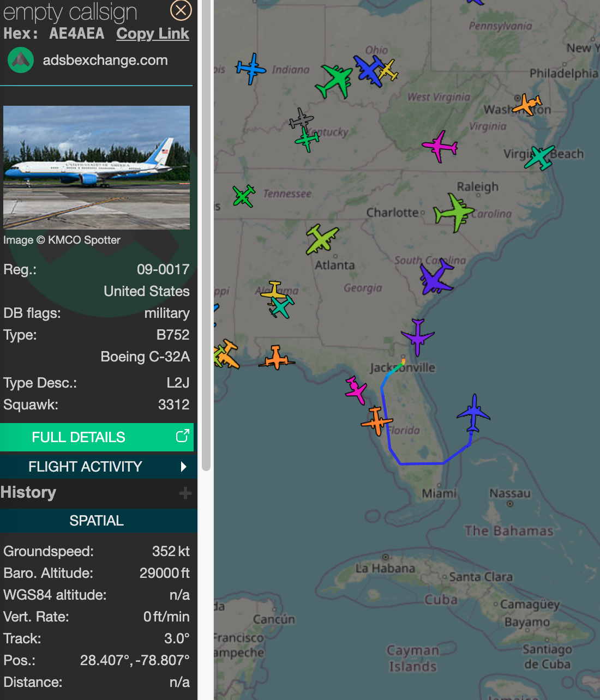
Task: Select orange aircraft near Tampa coast
Action: click(x=377, y=420)
